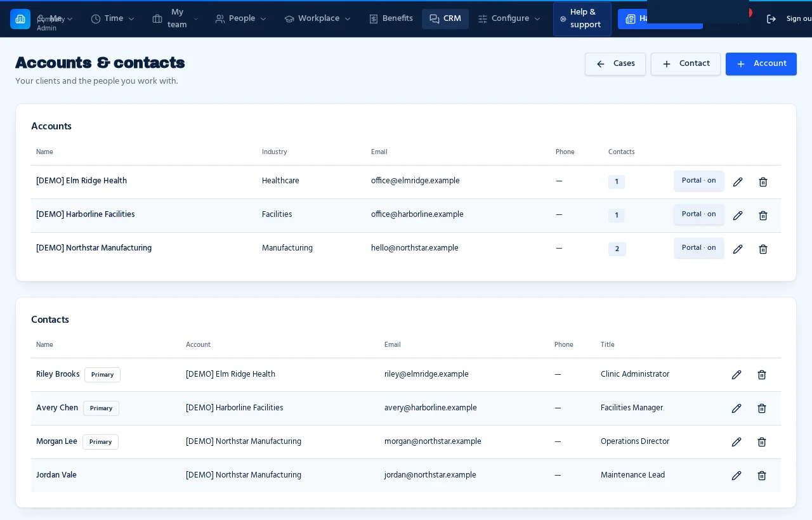Image resolution: width=812 pixels, height=520 pixels.
Task: Edit contact Riley Brooks
Action: tap(737, 375)
